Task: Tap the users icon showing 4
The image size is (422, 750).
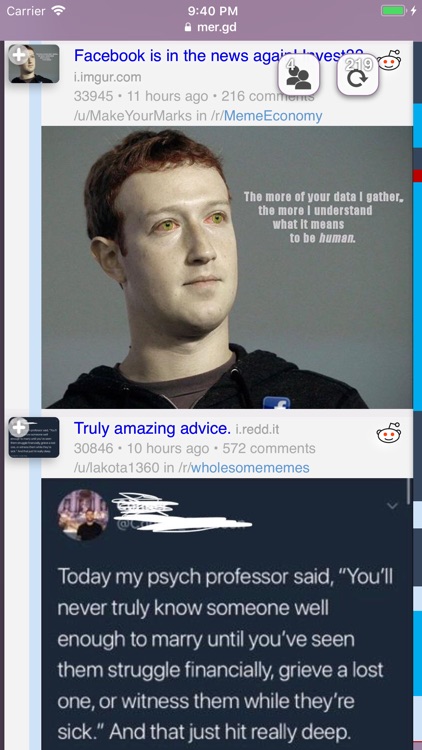Action: tap(299, 75)
